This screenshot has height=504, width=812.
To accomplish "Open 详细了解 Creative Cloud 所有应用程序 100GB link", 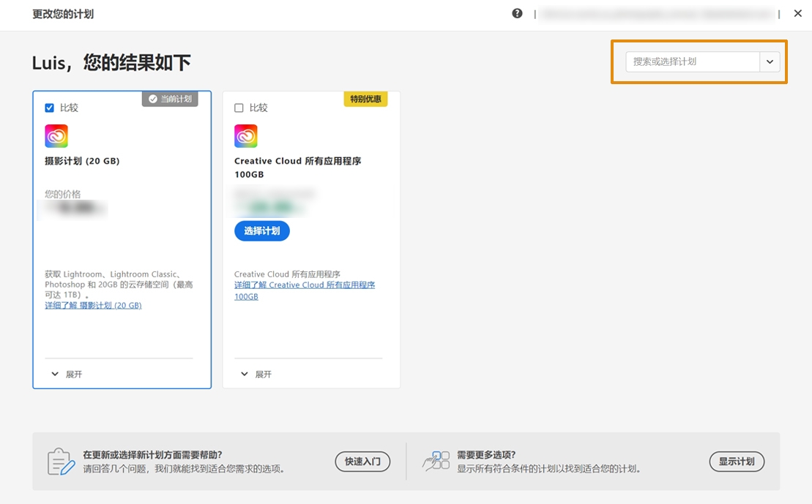I will tap(305, 290).
